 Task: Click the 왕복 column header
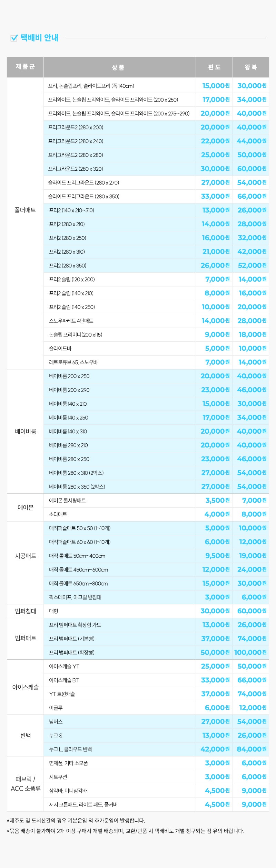point(251,67)
